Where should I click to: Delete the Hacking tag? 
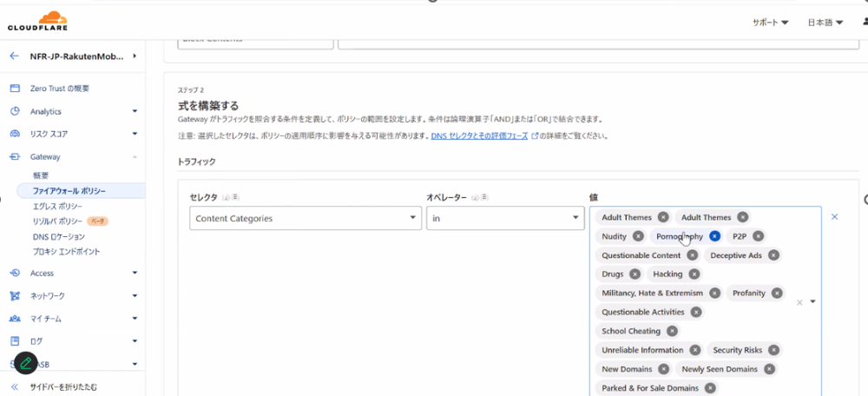[694, 274]
